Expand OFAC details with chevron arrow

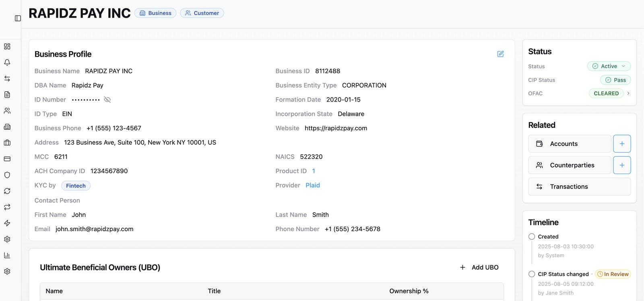coord(628,93)
